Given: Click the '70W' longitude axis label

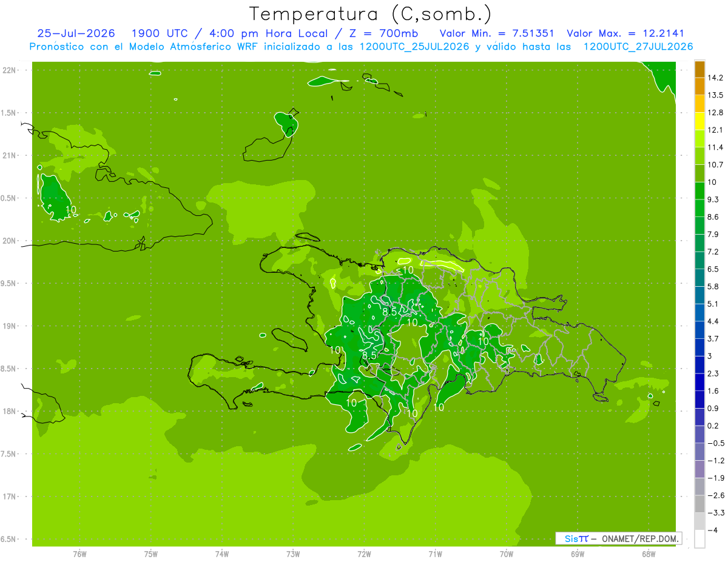Looking at the screenshot, I should [507, 554].
